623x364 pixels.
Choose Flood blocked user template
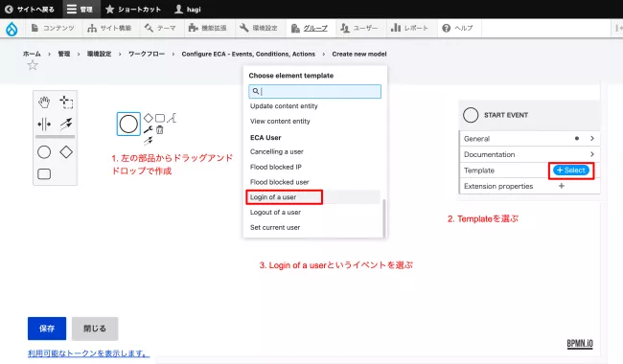279,182
